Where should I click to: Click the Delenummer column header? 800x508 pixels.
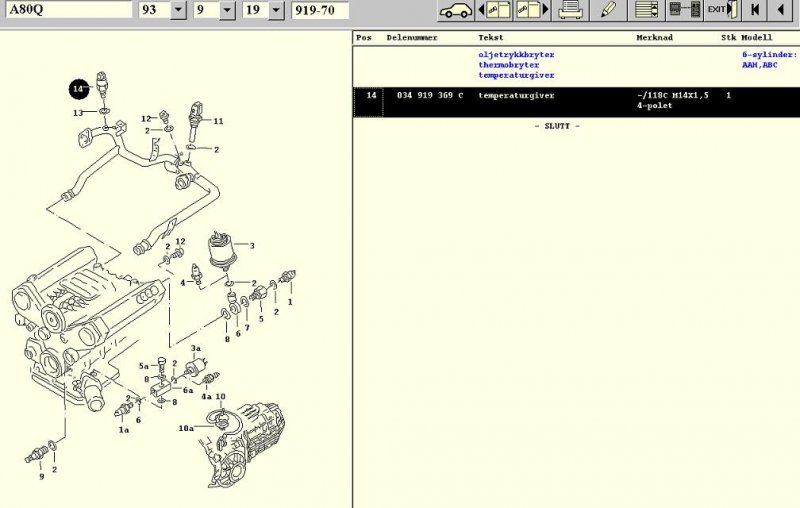(x=411, y=38)
